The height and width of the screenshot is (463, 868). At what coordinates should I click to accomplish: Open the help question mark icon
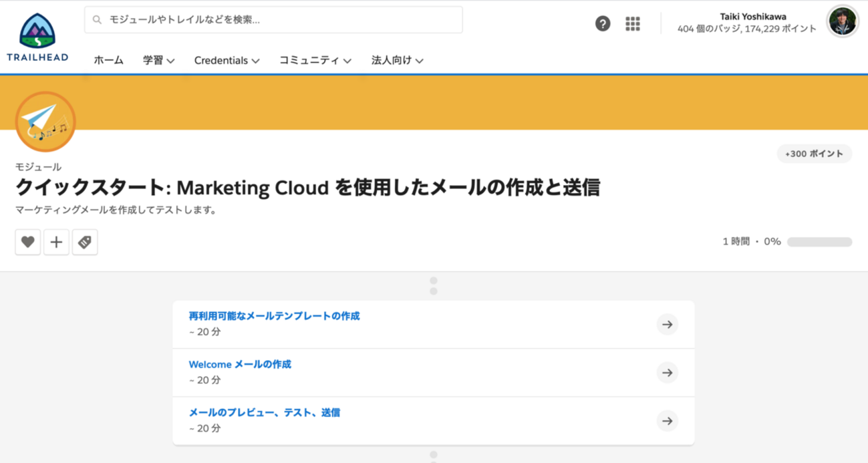pyautogui.click(x=603, y=23)
